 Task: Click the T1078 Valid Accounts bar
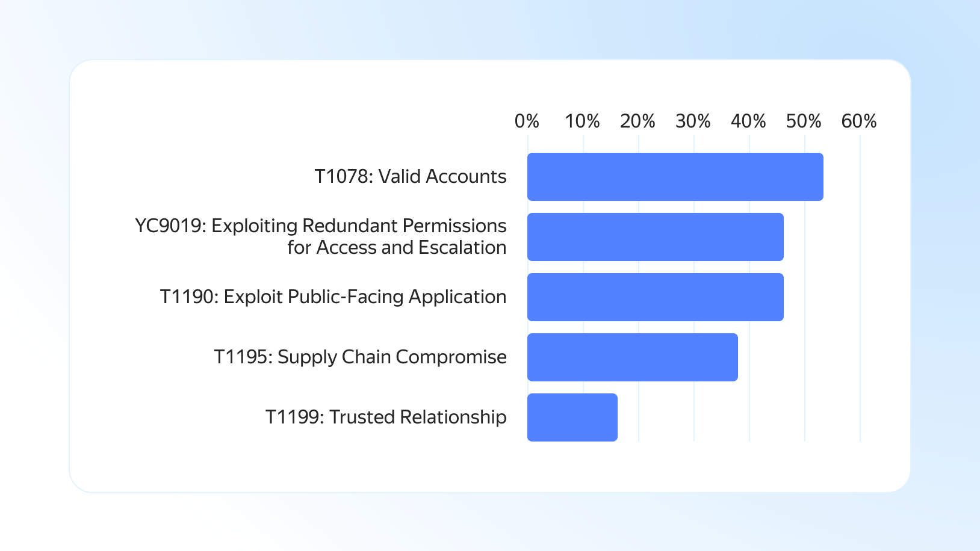pos(675,177)
